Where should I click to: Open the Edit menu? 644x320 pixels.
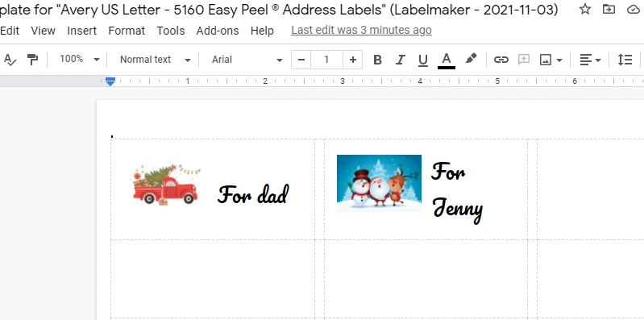coord(10,31)
